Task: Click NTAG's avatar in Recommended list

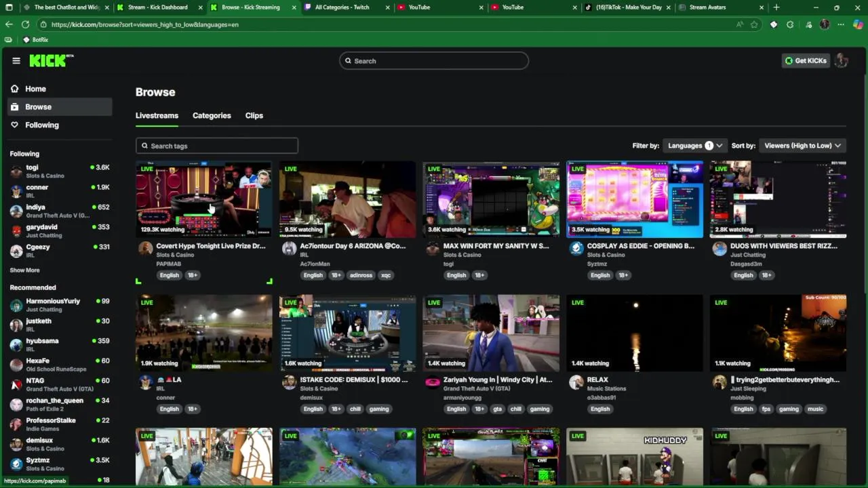Action: (16, 384)
